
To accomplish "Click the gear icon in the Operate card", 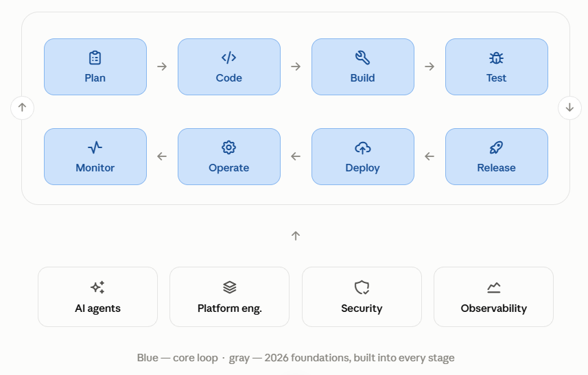I will click(x=228, y=147).
